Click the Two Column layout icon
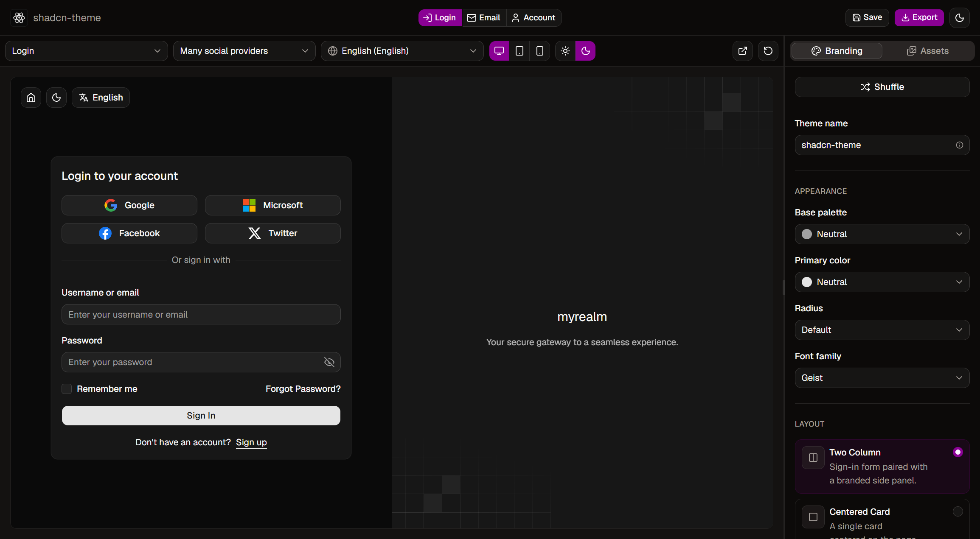Image resolution: width=980 pixels, height=539 pixels. click(x=813, y=458)
